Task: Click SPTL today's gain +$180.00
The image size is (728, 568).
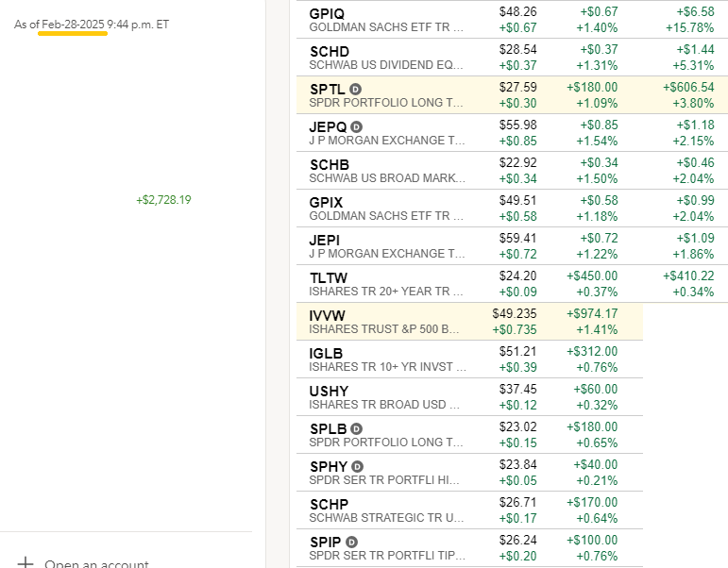Action: click(x=592, y=87)
